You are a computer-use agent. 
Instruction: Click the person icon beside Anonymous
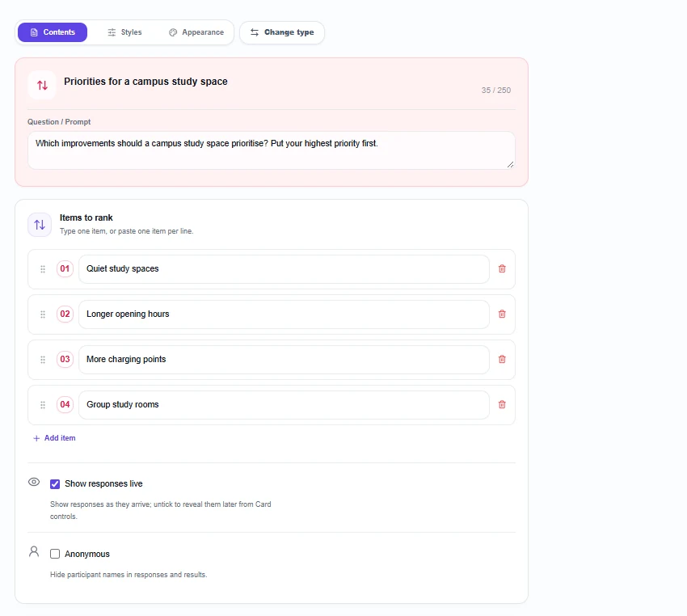coord(34,551)
